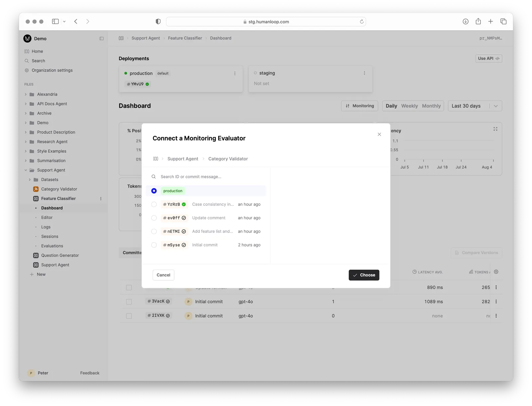Click the Search magnifier icon in sidebar
532x406 pixels.
click(x=27, y=61)
